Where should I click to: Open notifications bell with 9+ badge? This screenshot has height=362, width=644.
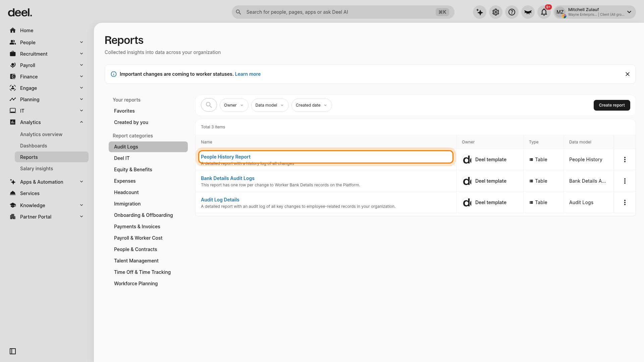(x=544, y=12)
